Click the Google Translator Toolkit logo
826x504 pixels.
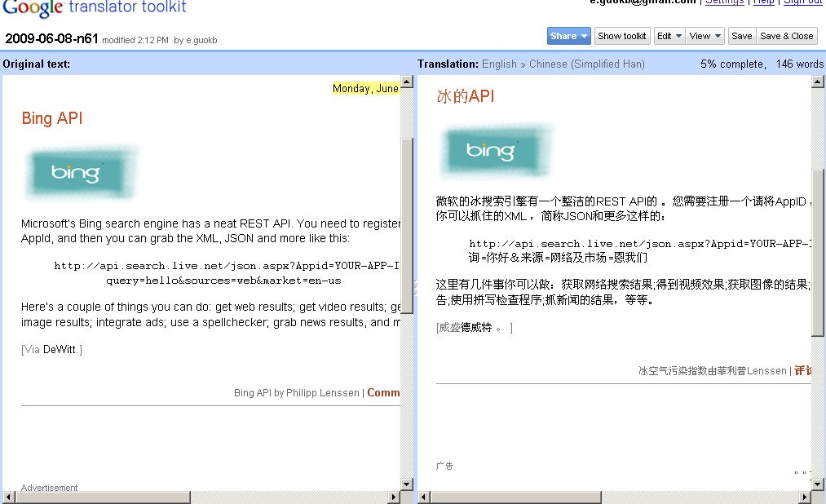coord(92,9)
